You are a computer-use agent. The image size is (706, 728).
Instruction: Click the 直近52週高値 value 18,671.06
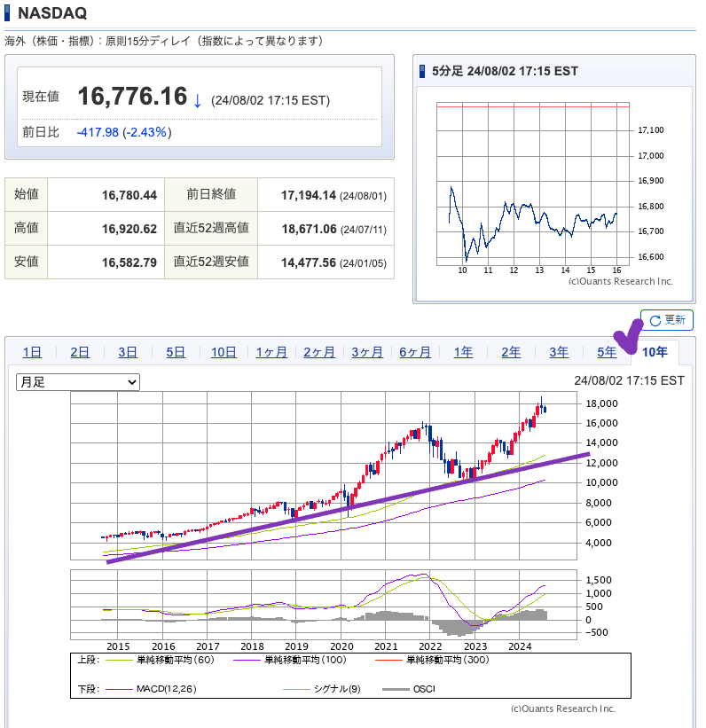[x=310, y=229]
